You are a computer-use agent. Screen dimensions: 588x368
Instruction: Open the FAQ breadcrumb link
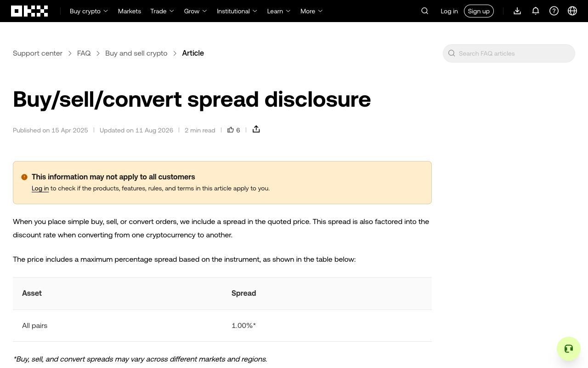coord(84,53)
